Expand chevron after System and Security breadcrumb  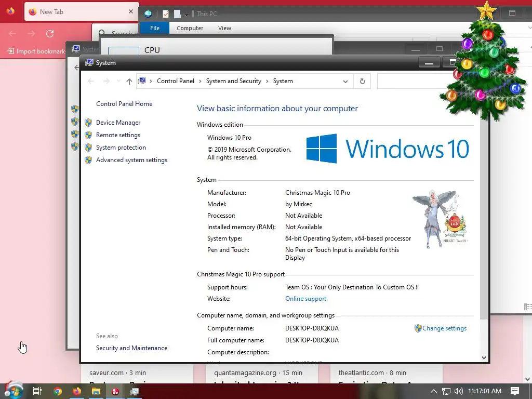point(267,81)
